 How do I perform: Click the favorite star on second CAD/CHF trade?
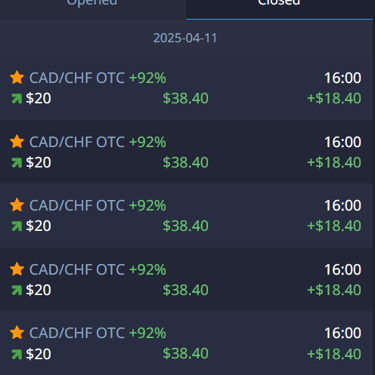click(17, 141)
